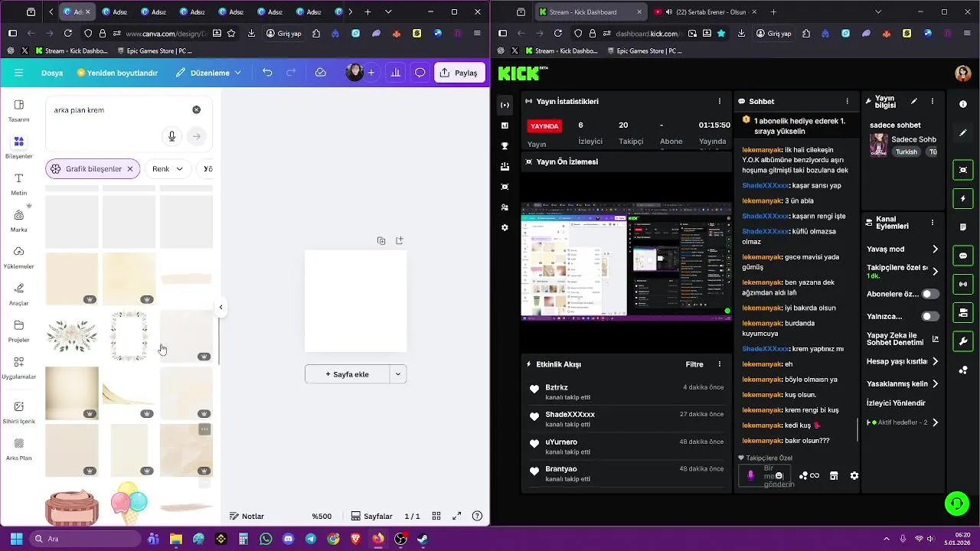The width and height of the screenshot is (980, 551).
Task: Click Yeniden boyutlandır in Canva
Action: [x=117, y=73]
